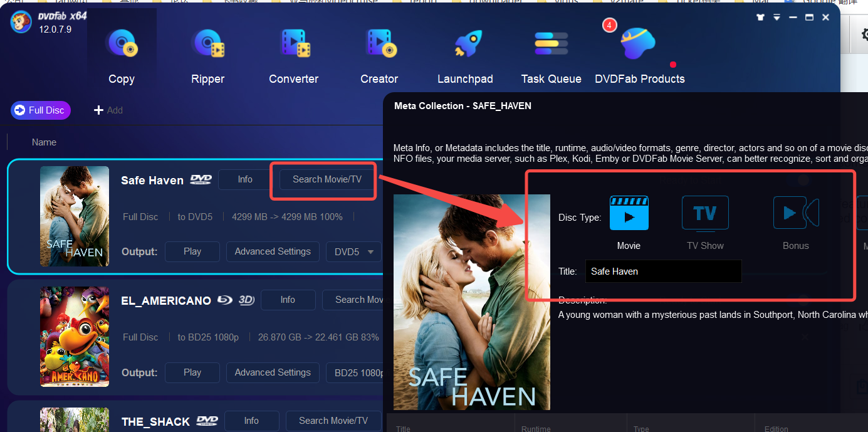Click the DVD-Video icon beside THE_SHACK
868x432 pixels.
point(207,421)
